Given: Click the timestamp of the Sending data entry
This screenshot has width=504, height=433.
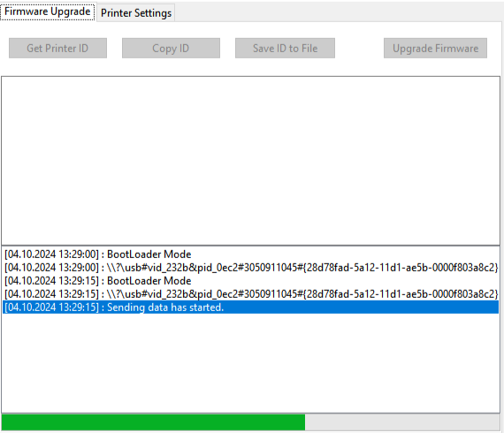Looking at the screenshot, I should (x=51, y=308).
